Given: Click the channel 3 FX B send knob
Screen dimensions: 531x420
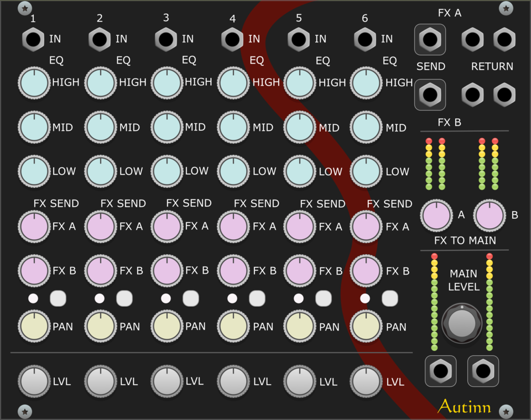Looking at the screenshot, I should tap(167, 271).
